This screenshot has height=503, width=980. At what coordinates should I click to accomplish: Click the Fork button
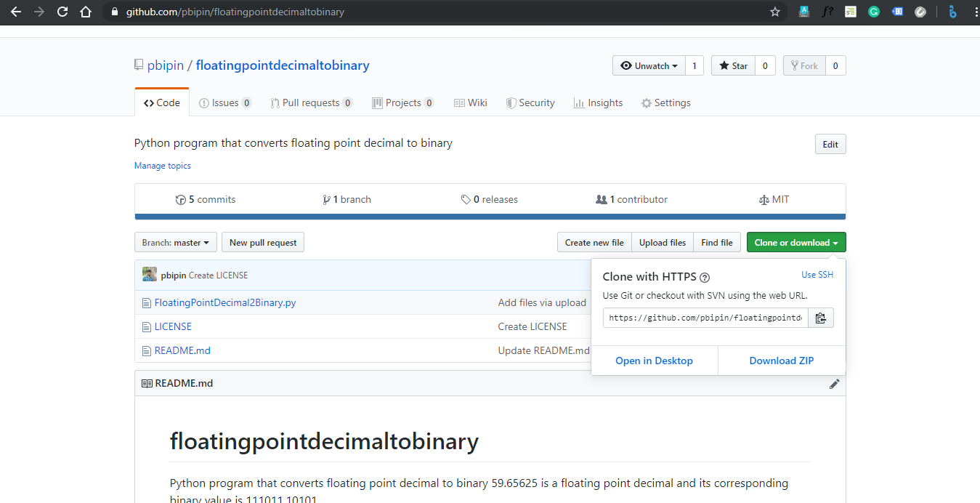pos(804,65)
